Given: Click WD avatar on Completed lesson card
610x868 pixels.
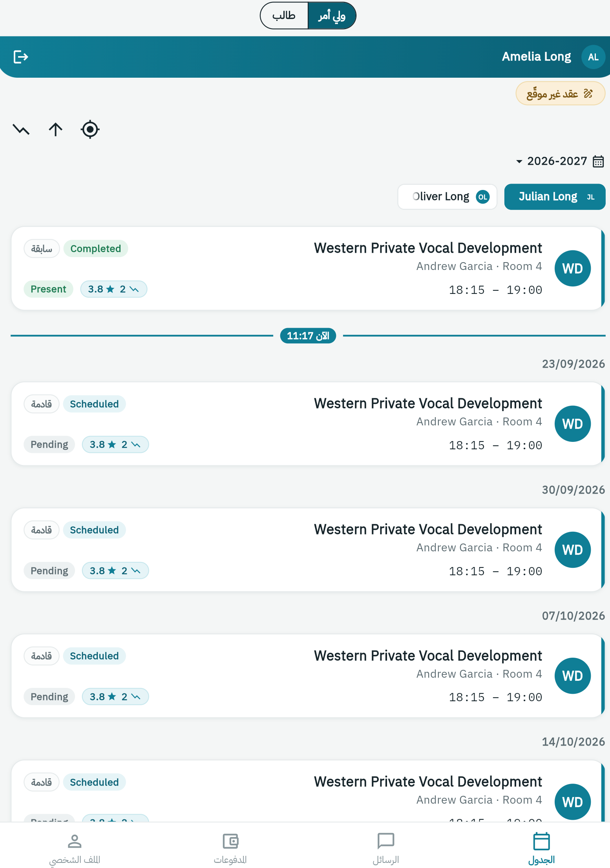Looking at the screenshot, I should (572, 268).
